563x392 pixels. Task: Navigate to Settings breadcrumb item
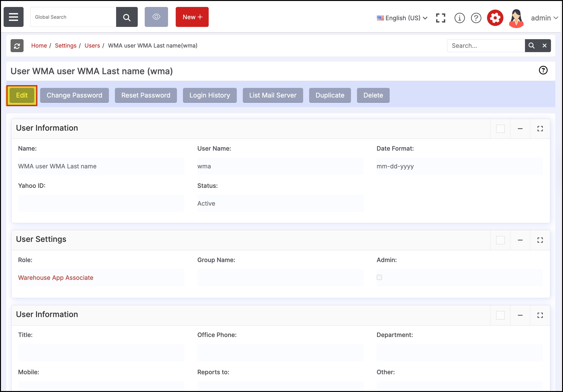coord(65,46)
